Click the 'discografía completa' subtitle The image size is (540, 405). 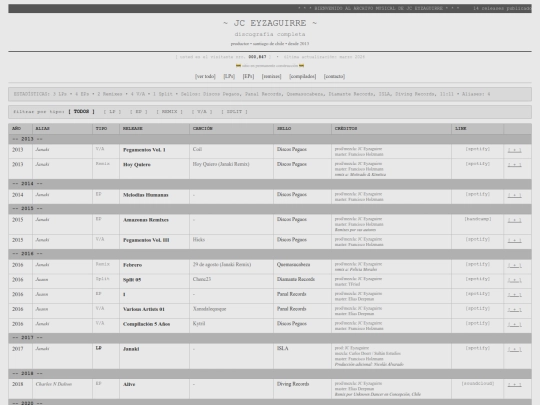coord(270,34)
